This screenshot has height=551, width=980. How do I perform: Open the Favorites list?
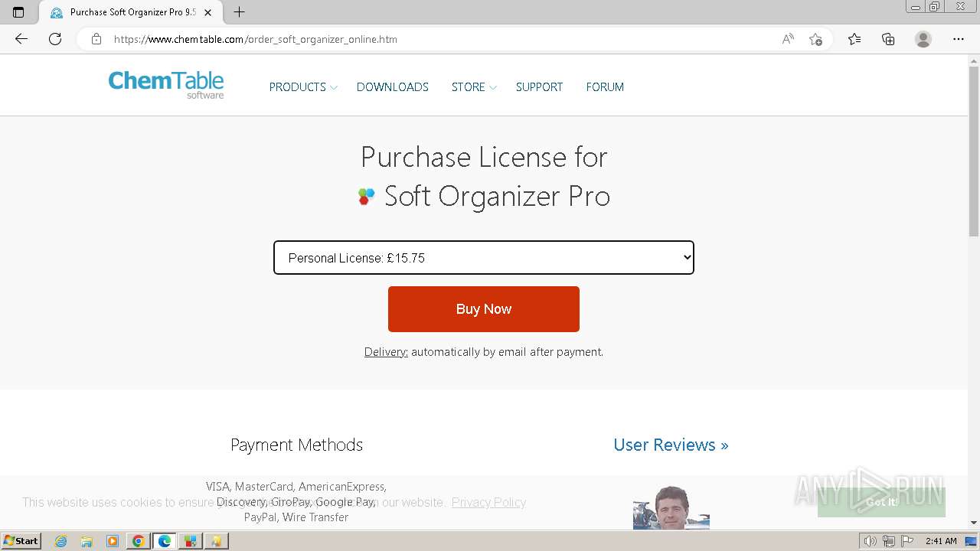[854, 39]
